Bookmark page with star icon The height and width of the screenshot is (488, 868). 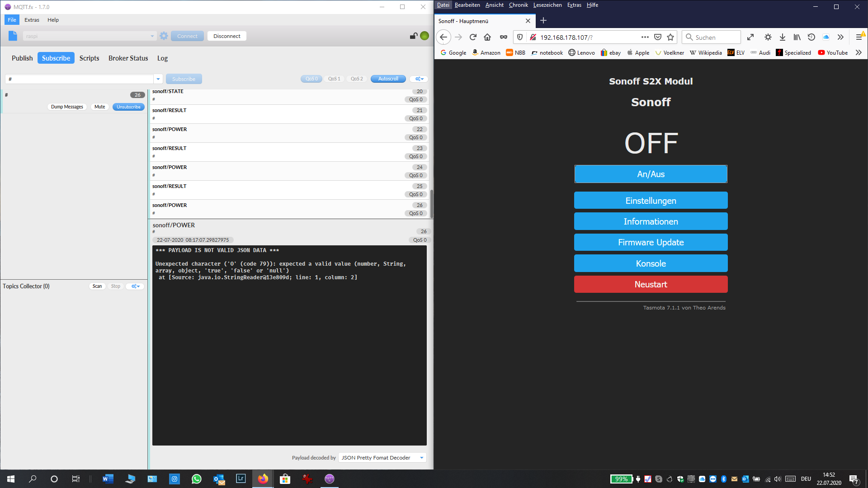pos(670,37)
